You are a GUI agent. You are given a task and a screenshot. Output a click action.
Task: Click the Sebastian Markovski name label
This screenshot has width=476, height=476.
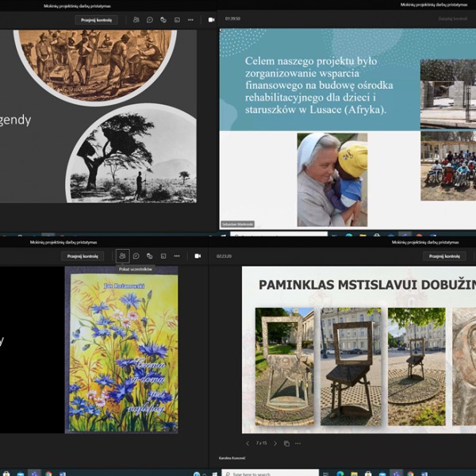coord(237,225)
